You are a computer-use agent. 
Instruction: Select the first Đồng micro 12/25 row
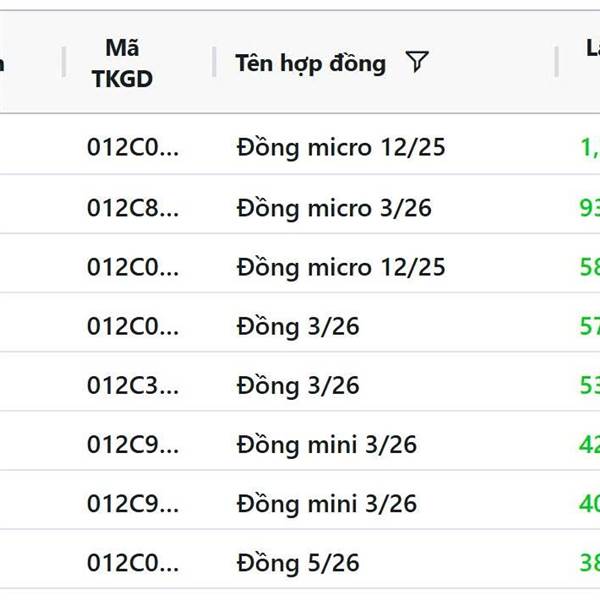[341, 148]
